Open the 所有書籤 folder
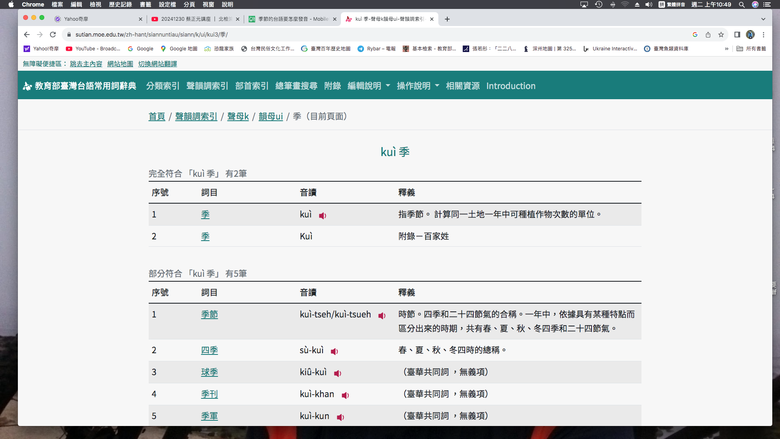This screenshot has width=780, height=439. tap(751, 49)
